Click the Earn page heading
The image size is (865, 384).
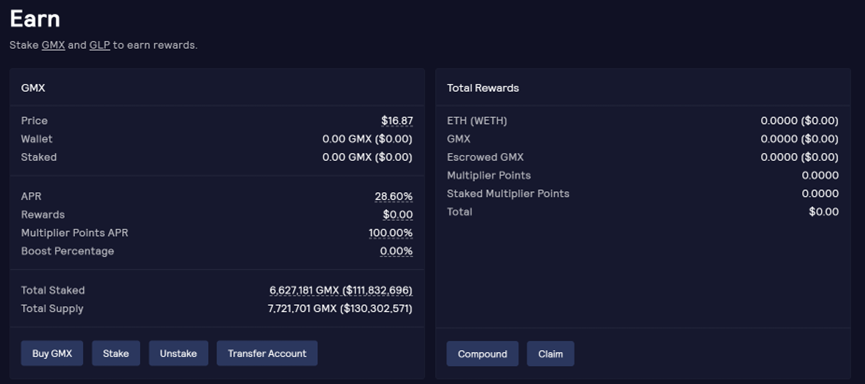point(35,19)
